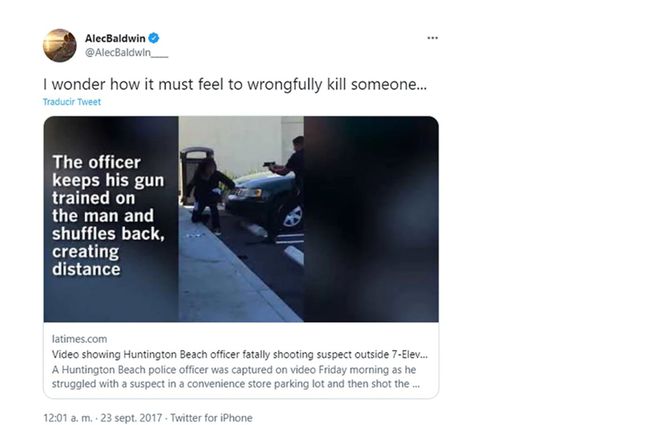This screenshot has width=658, height=425.
Task: Open the video preview thumbnail image
Action: point(240,219)
